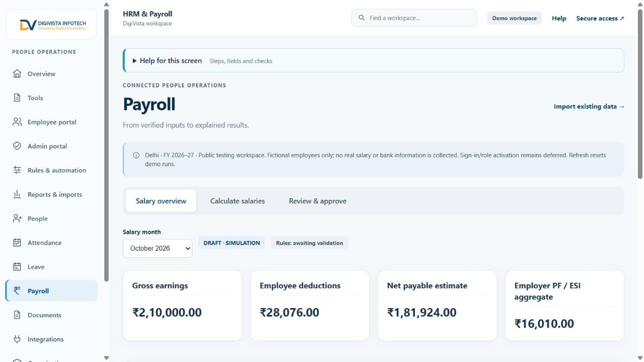
Task: Open the Salary month dropdown
Action: [157, 248]
